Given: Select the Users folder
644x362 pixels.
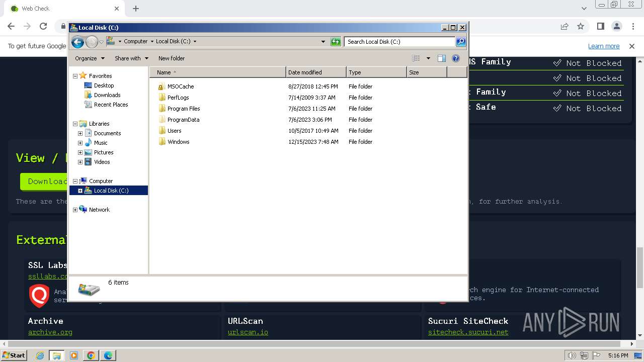Looking at the screenshot, I should (x=174, y=131).
